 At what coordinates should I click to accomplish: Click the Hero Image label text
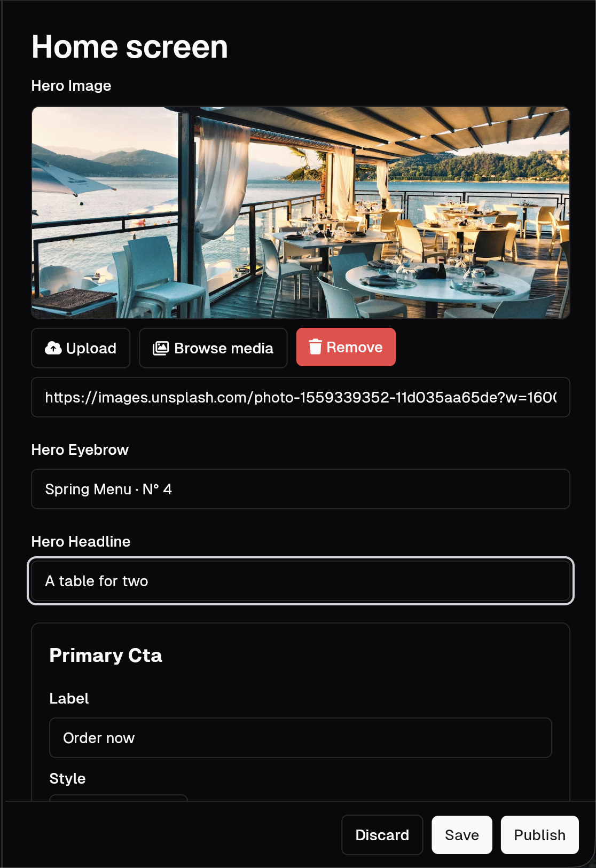click(x=72, y=85)
